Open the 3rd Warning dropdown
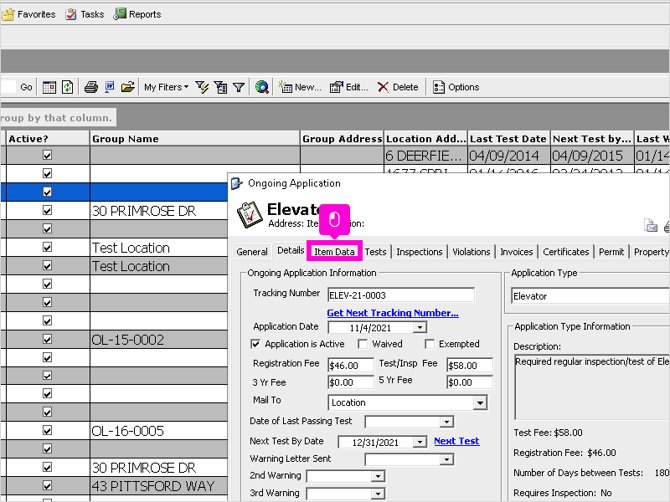The width and height of the screenshot is (670, 502). pyautogui.click(x=378, y=494)
